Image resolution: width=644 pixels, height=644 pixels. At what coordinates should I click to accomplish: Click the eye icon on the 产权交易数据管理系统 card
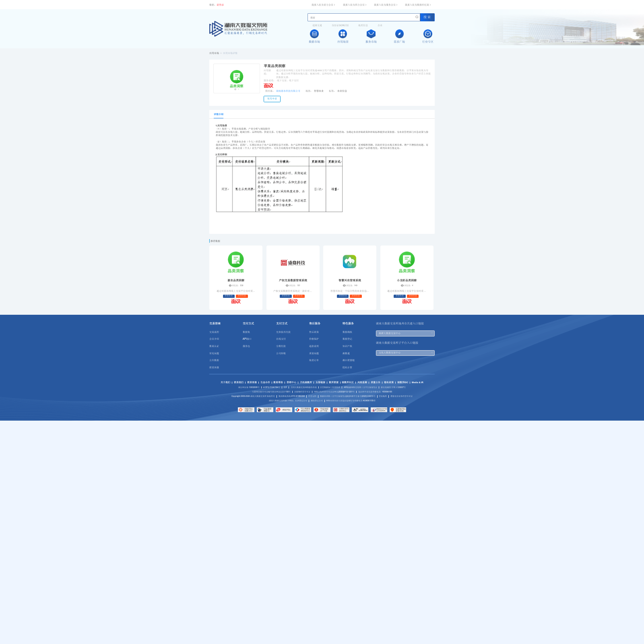point(287,285)
